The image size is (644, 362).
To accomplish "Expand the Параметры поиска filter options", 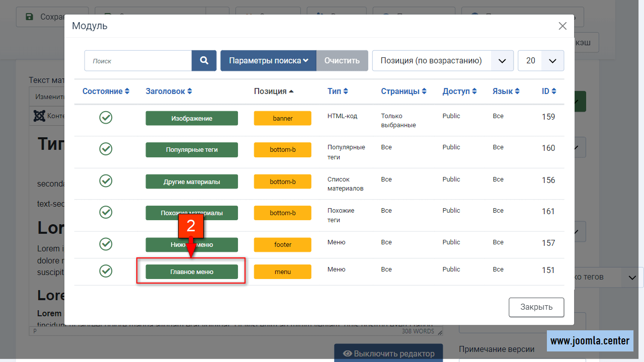I will point(268,61).
